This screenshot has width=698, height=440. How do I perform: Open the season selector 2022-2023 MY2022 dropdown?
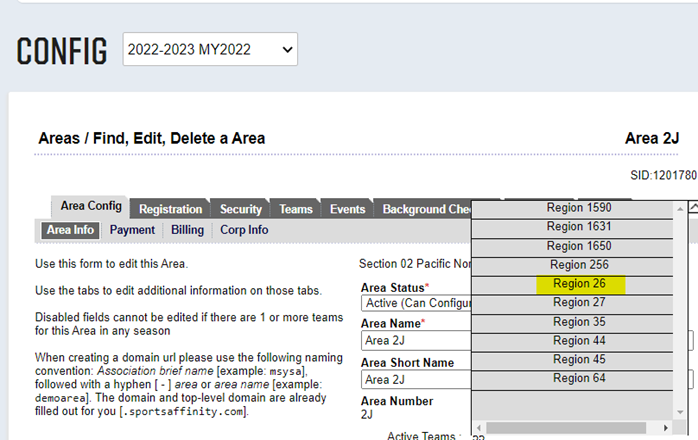(x=210, y=48)
